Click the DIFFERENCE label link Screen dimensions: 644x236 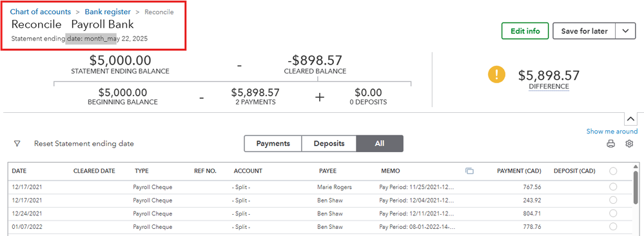(x=549, y=86)
